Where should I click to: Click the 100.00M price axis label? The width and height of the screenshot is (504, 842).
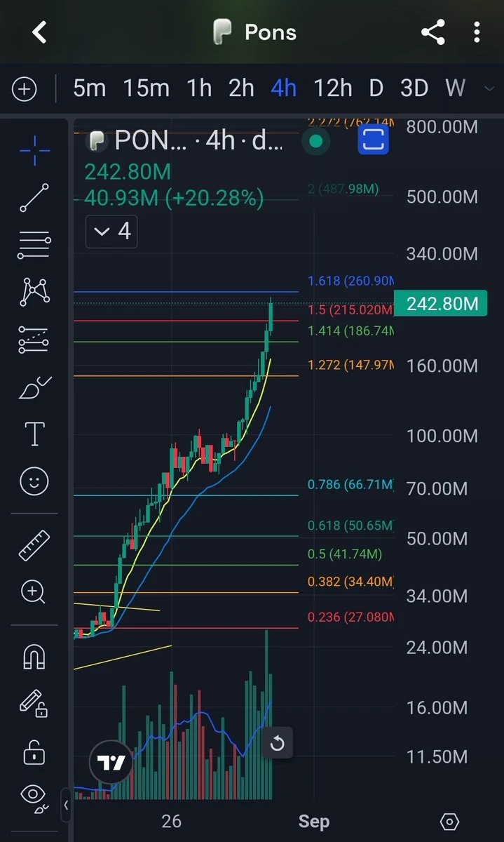click(442, 436)
